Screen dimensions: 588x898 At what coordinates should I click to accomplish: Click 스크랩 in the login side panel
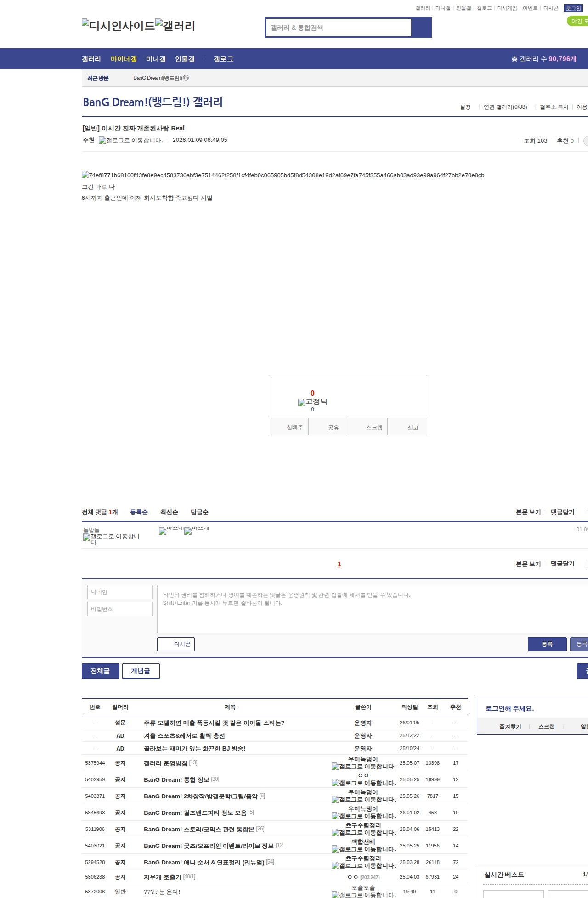coord(546,727)
